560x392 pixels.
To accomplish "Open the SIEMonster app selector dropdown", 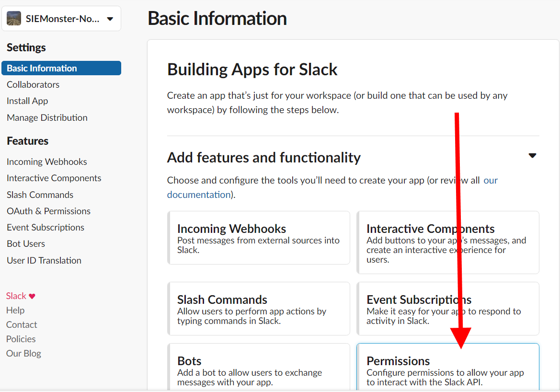I will [x=110, y=19].
